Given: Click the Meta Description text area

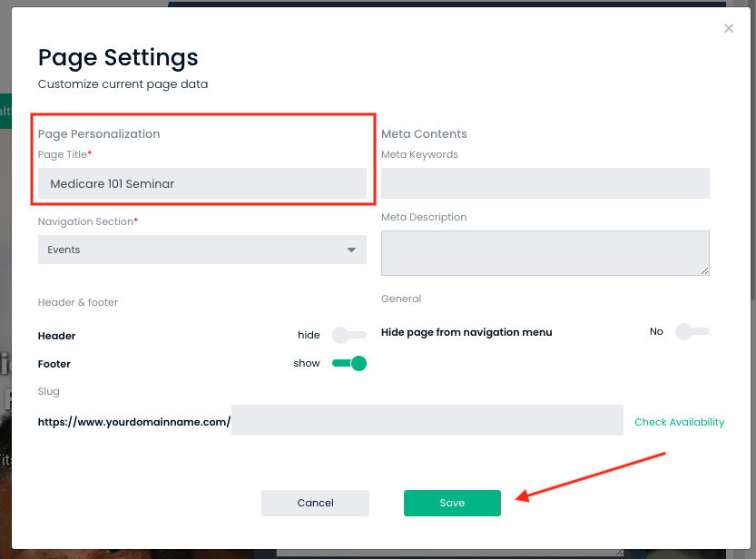Looking at the screenshot, I should coord(545,253).
